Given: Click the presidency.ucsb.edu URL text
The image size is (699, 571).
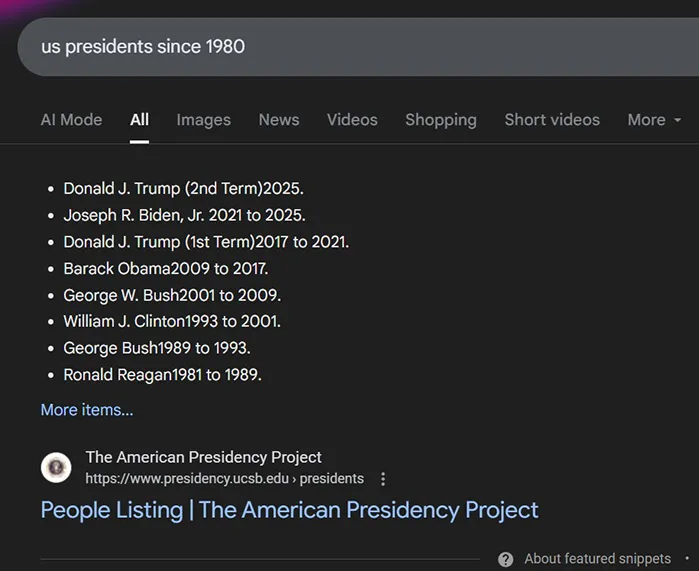Looking at the screenshot, I should point(224,479).
